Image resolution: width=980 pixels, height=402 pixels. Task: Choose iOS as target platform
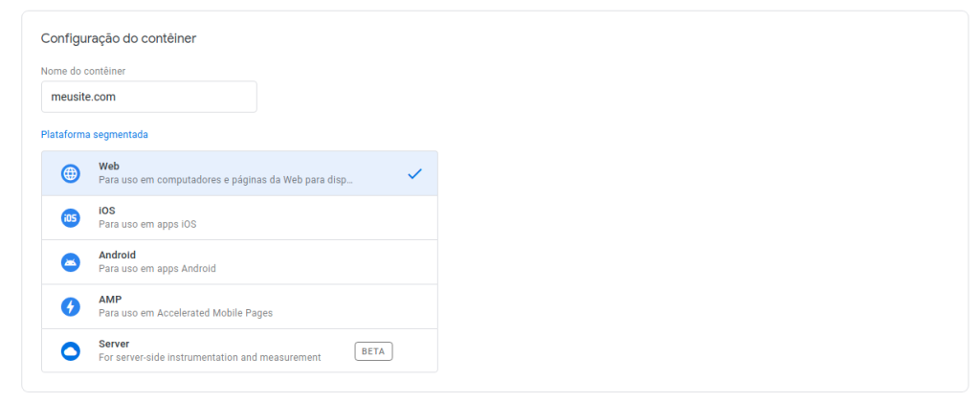(x=239, y=217)
